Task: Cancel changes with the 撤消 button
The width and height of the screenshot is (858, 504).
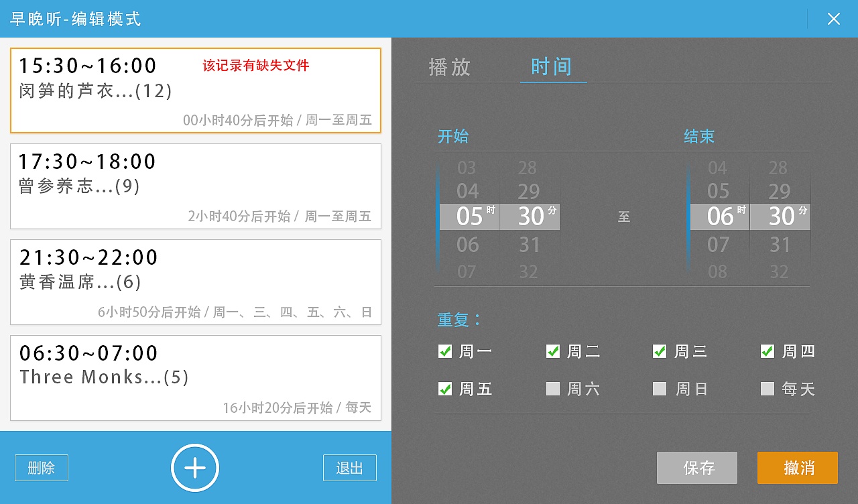Action: tap(798, 468)
